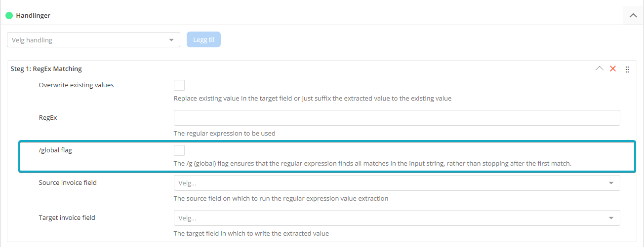Image resolution: width=644 pixels, height=247 pixels.
Task: Tick the /global flag checkbox
Action: [x=179, y=150]
